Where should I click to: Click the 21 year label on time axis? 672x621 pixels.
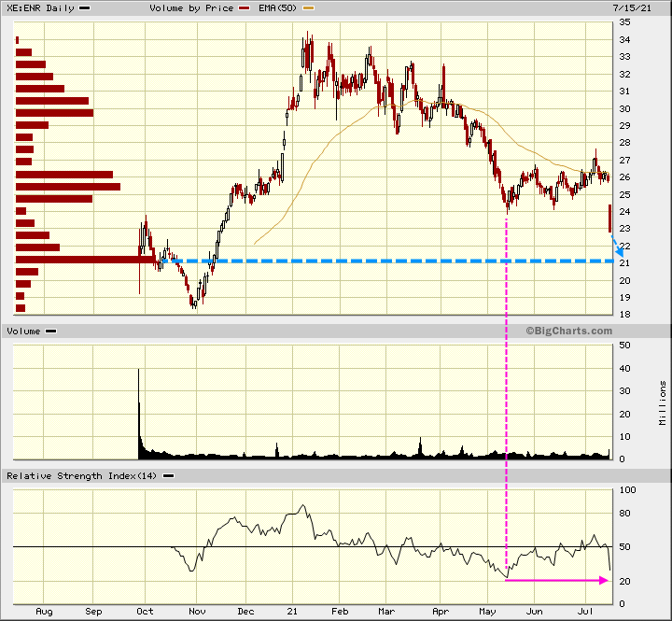(292, 612)
